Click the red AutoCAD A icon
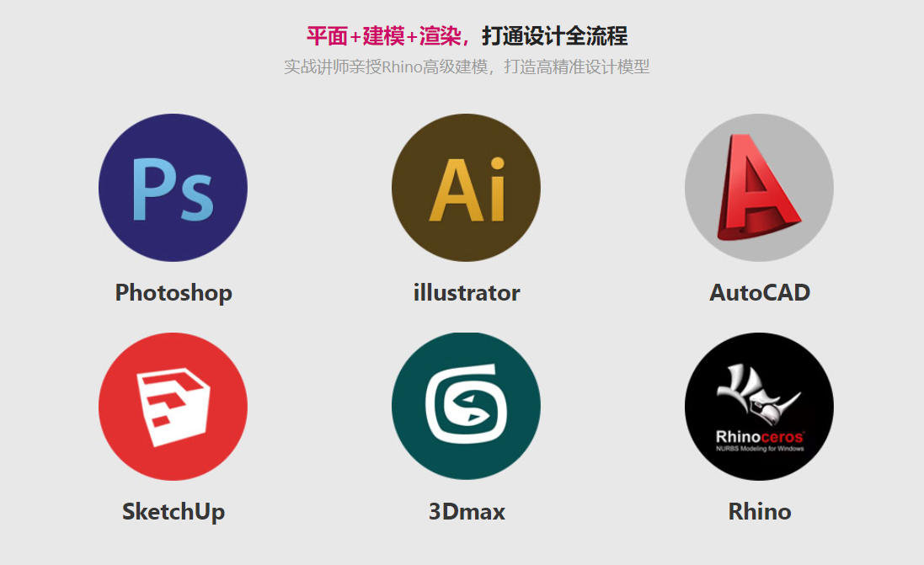The height and width of the screenshot is (565, 924). pos(759,188)
